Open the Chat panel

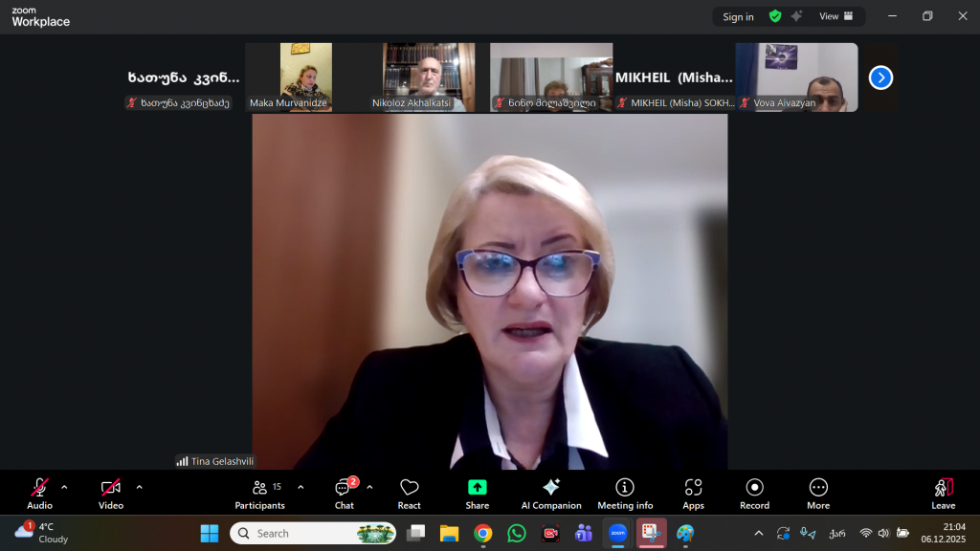pos(344,493)
